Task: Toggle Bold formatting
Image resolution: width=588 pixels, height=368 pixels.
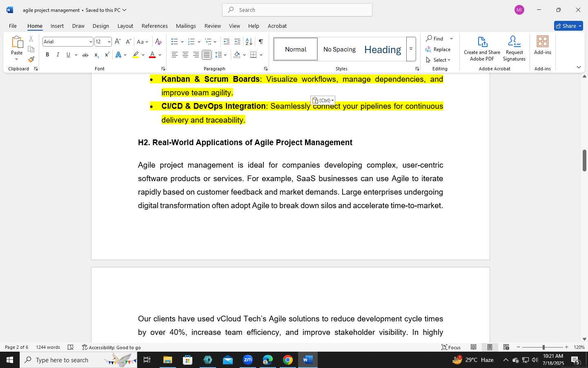Action: (47, 55)
